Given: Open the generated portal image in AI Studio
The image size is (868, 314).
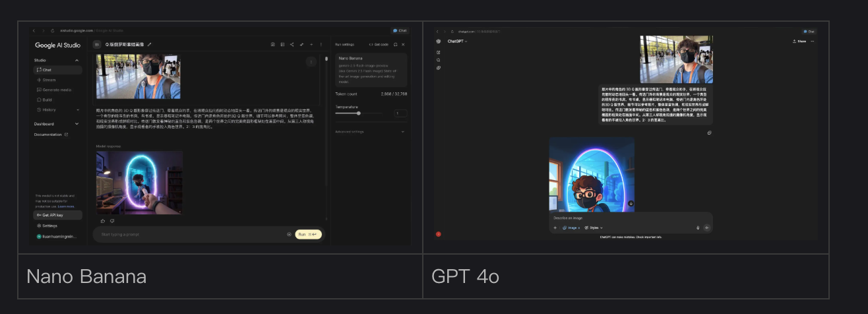Looking at the screenshot, I should coord(139,182).
